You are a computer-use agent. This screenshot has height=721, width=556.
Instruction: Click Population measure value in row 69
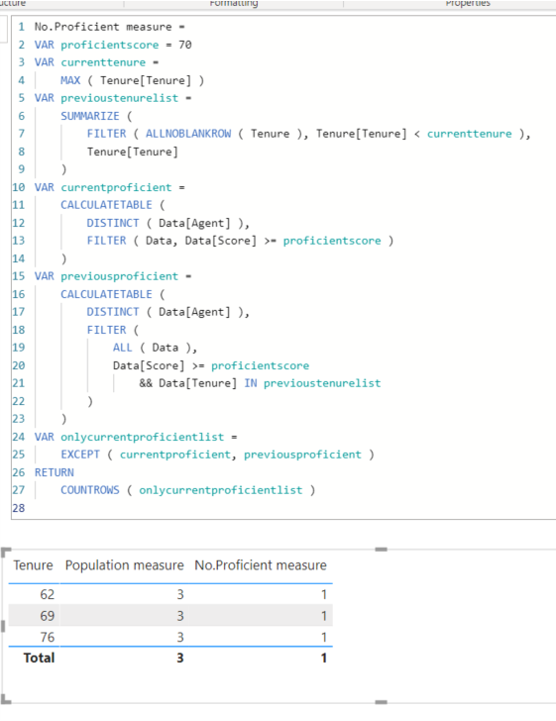pyautogui.click(x=180, y=616)
